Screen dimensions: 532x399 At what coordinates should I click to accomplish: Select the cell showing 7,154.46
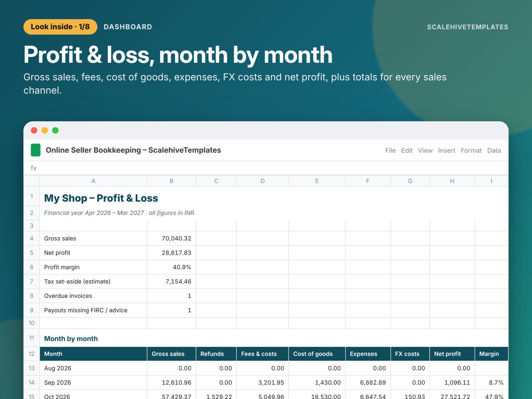(171, 282)
